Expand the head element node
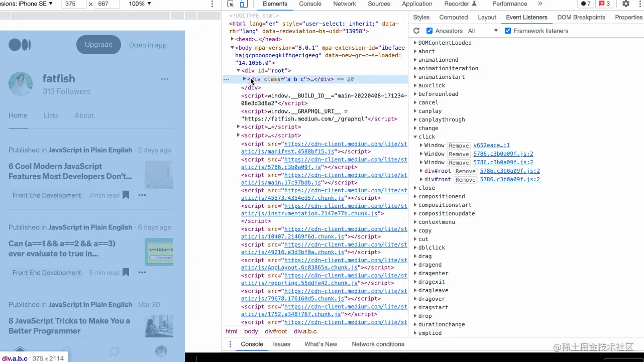 (x=233, y=39)
